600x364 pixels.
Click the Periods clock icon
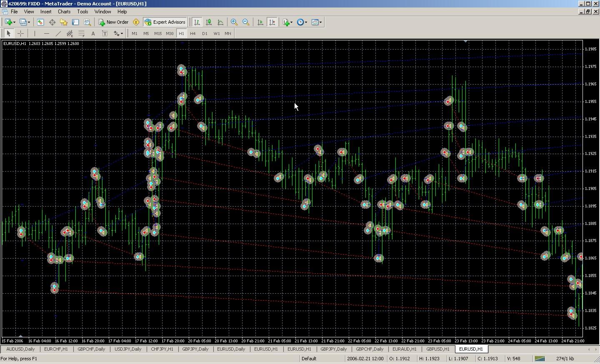pos(300,22)
